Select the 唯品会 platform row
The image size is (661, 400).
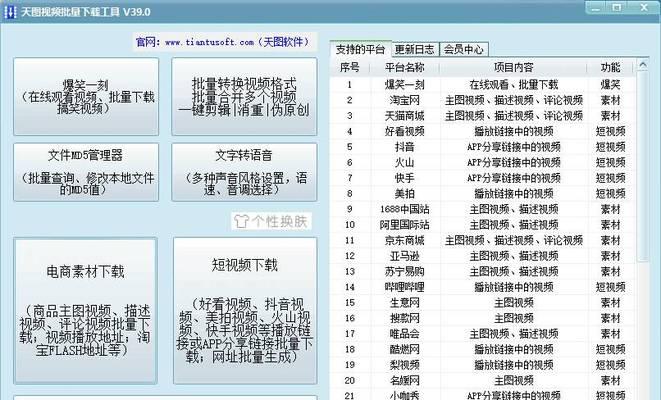pyautogui.click(x=483, y=334)
